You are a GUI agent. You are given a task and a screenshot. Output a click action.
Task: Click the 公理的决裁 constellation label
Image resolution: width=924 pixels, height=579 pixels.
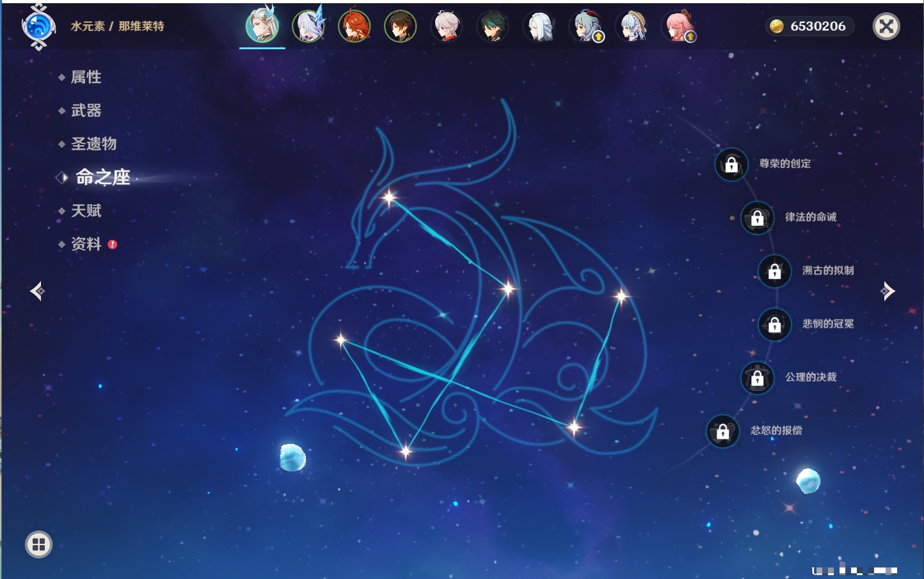click(x=811, y=377)
